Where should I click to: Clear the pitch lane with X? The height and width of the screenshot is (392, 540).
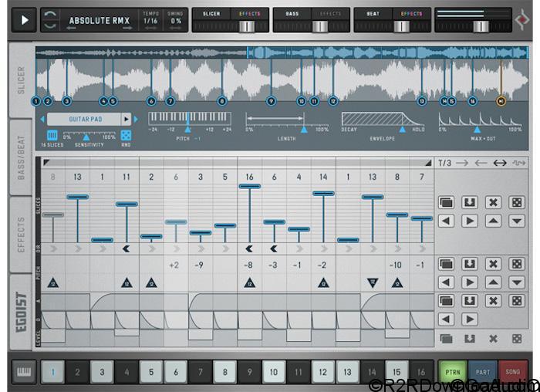pos(493,264)
